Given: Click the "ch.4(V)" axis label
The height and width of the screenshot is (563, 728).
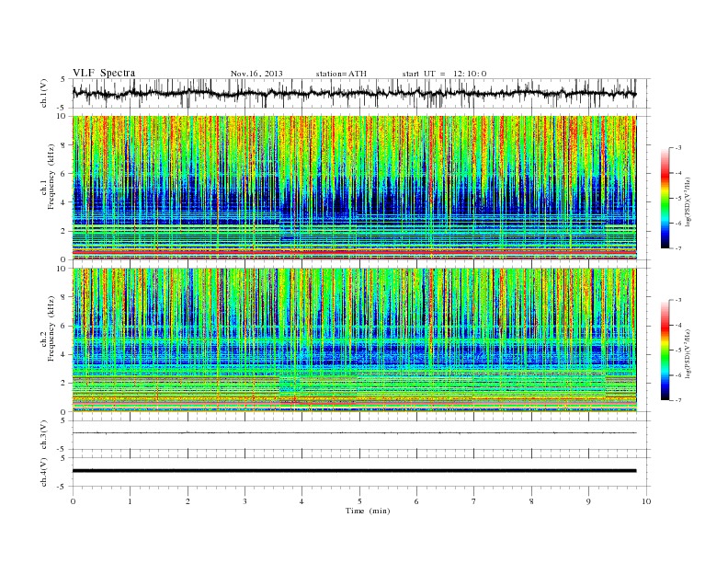Looking at the screenshot, I should (x=44, y=472).
